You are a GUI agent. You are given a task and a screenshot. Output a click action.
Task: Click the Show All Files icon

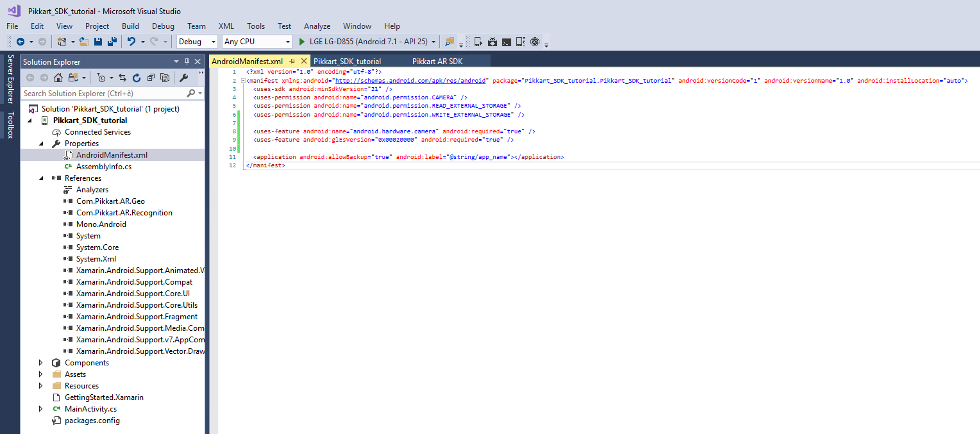165,78
